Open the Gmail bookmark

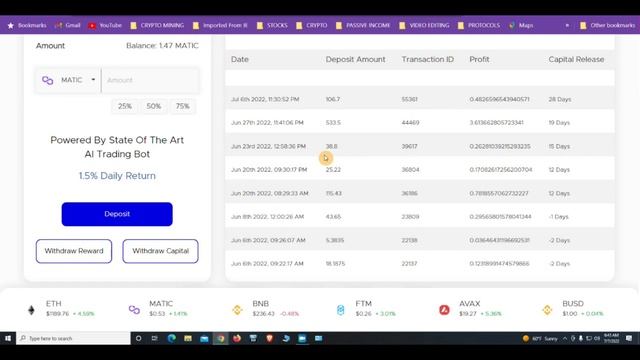67,25
